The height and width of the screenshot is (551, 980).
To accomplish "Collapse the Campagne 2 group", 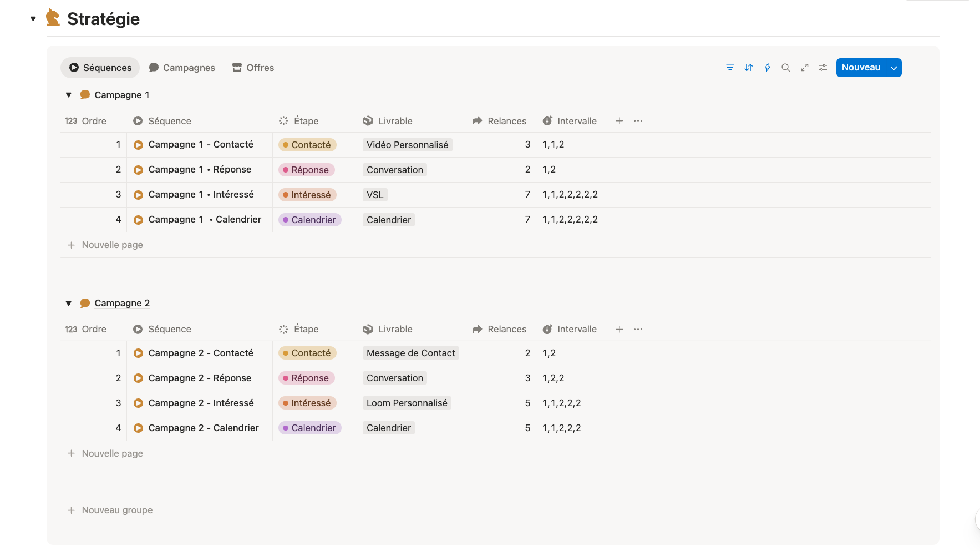I will (x=69, y=303).
